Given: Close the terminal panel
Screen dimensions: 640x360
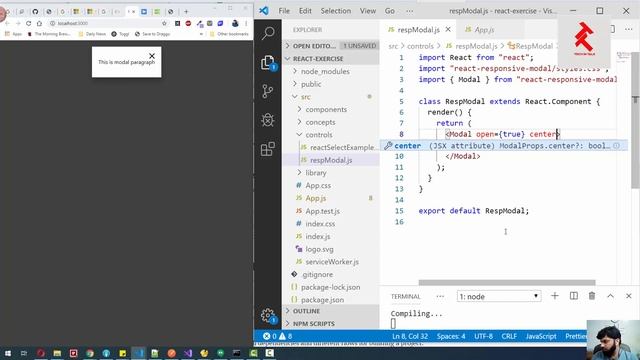Looking at the screenshot, I should (629, 296).
